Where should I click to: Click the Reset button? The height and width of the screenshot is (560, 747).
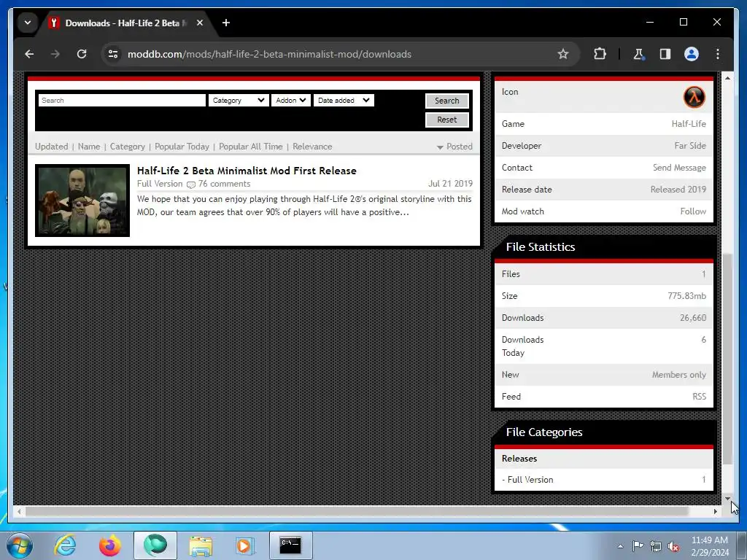pos(447,120)
